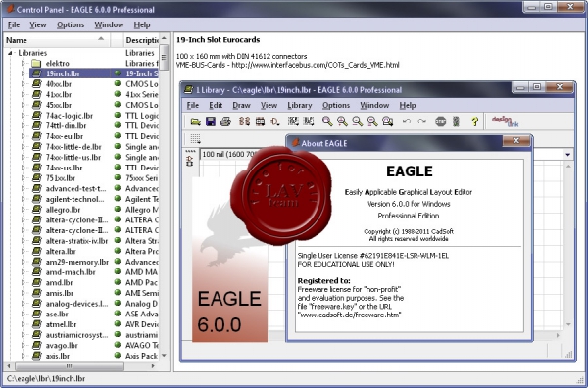Run a script with the SCR icon
This screenshot has height=388, width=588.
[293, 121]
